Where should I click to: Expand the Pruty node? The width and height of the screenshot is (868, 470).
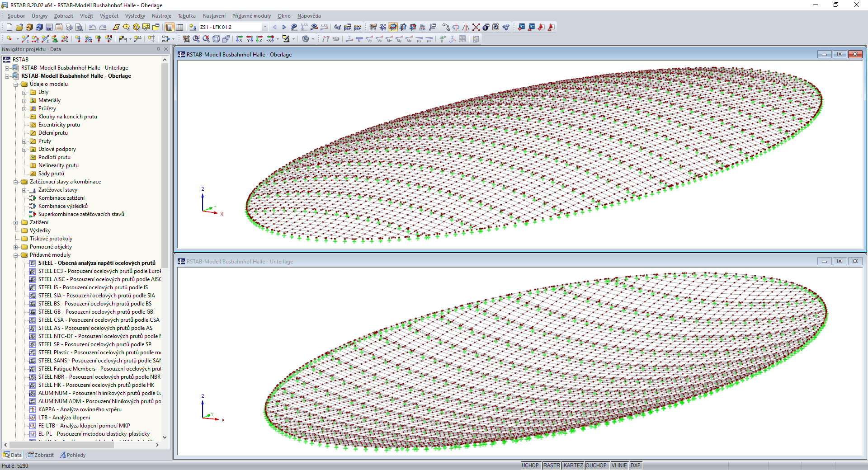coord(24,141)
